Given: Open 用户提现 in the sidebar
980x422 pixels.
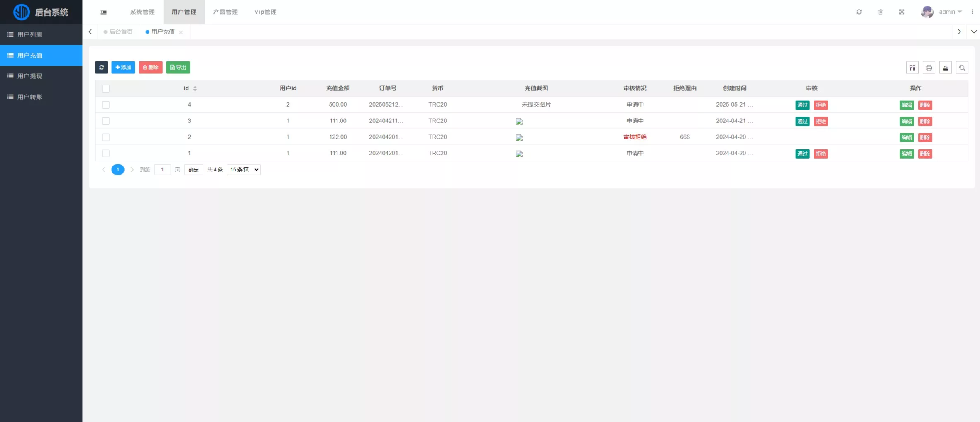Looking at the screenshot, I should click(x=30, y=76).
